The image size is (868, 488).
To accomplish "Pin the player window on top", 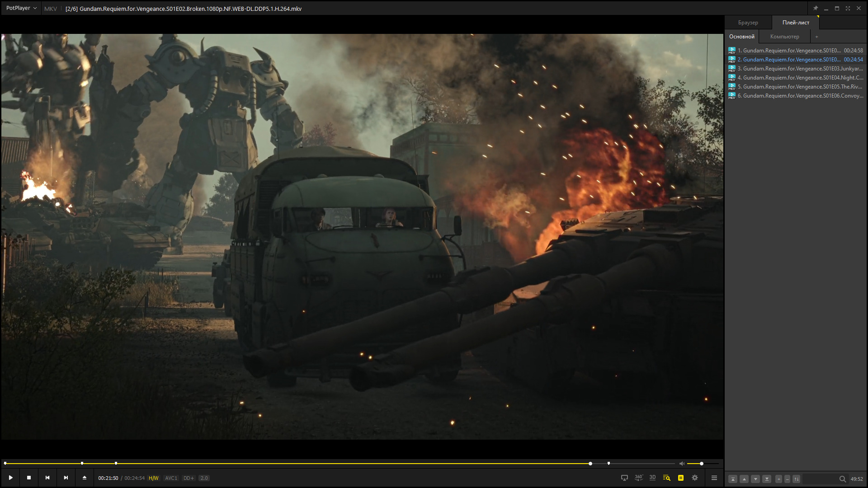I will click(x=816, y=8).
